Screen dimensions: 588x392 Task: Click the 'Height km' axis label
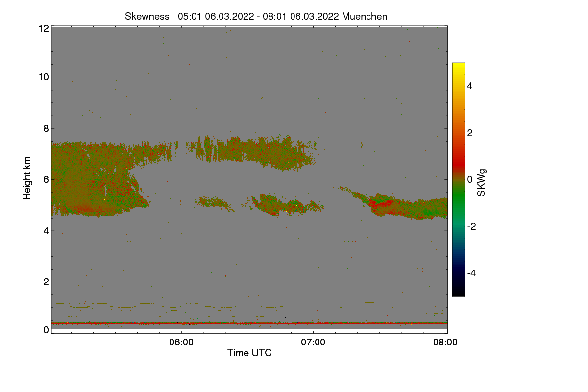27,178
